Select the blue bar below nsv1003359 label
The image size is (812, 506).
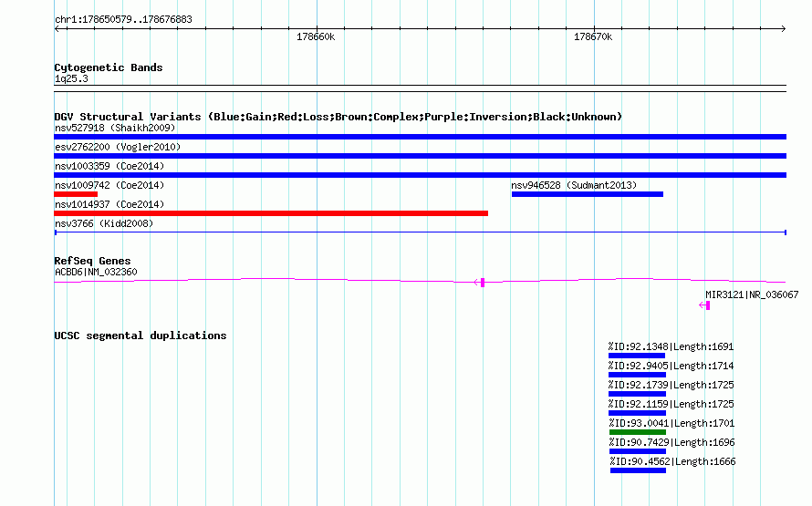click(420, 175)
